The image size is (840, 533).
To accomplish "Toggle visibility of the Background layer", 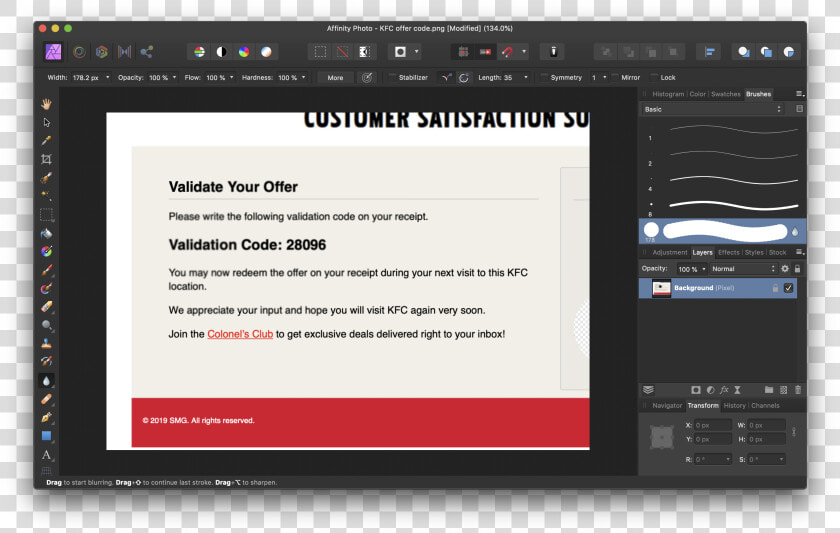I will click(x=789, y=288).
